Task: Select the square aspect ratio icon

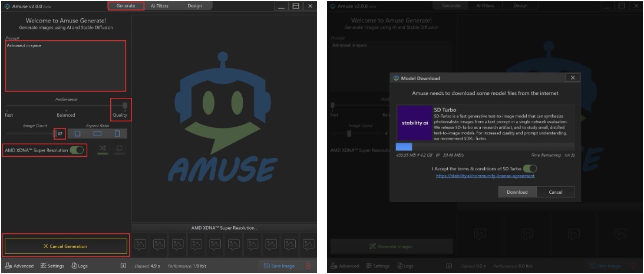Action: pyautogui.click(x=77, y=134)
